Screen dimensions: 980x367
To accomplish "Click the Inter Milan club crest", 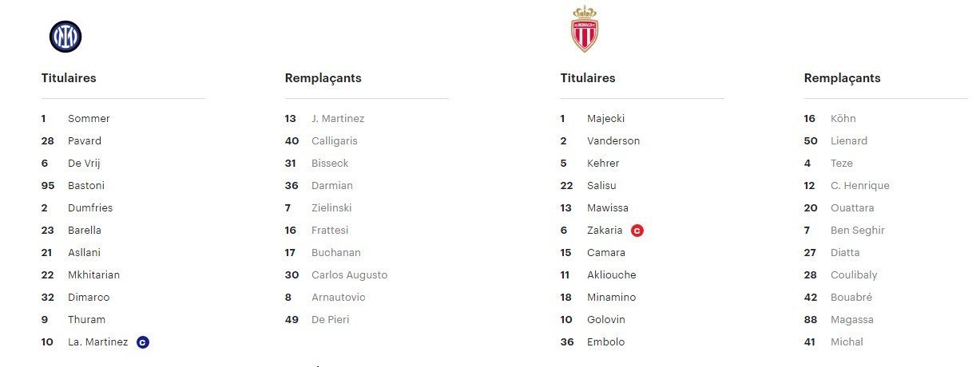I will pyautogui.click(x=65, y=37).
